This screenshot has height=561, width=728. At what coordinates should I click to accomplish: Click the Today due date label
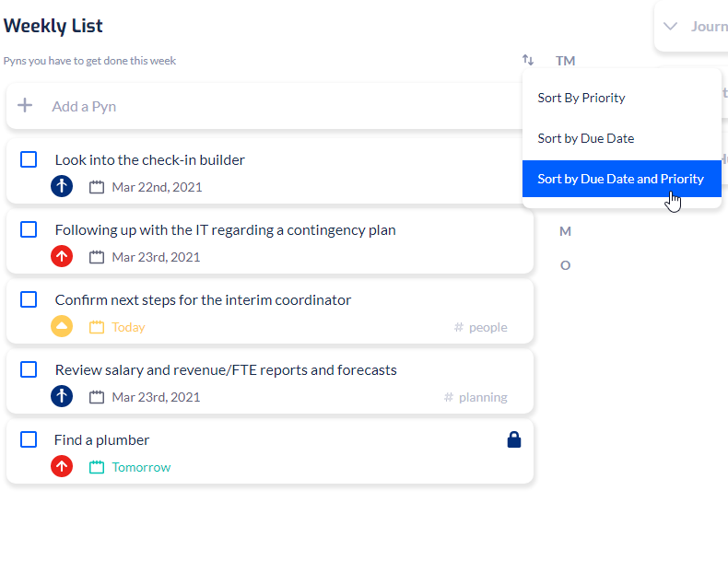(x=128, y=327)
